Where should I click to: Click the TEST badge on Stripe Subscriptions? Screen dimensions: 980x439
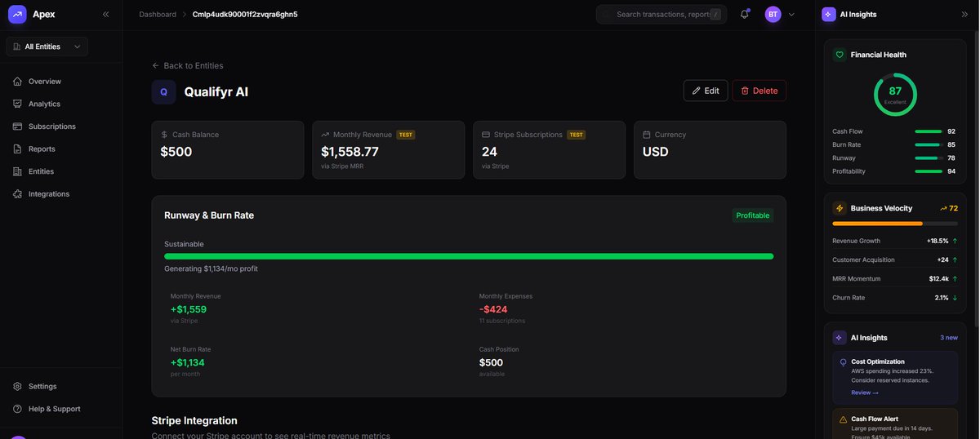pyautogui.click(x=577, y=135)
